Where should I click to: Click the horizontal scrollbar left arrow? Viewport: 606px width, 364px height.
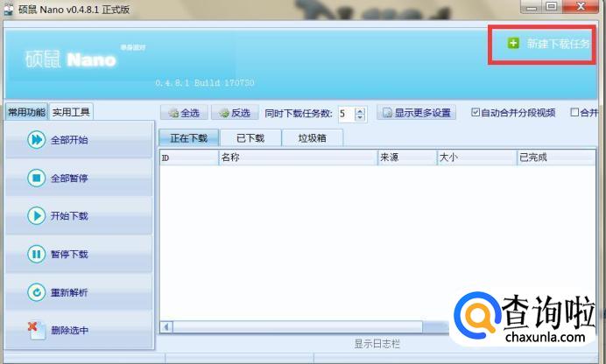click(166, 327)
